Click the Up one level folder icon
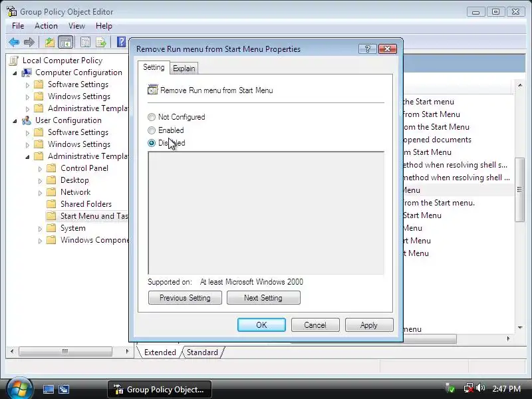Screen dimensions: 532x399 (49, 43)
